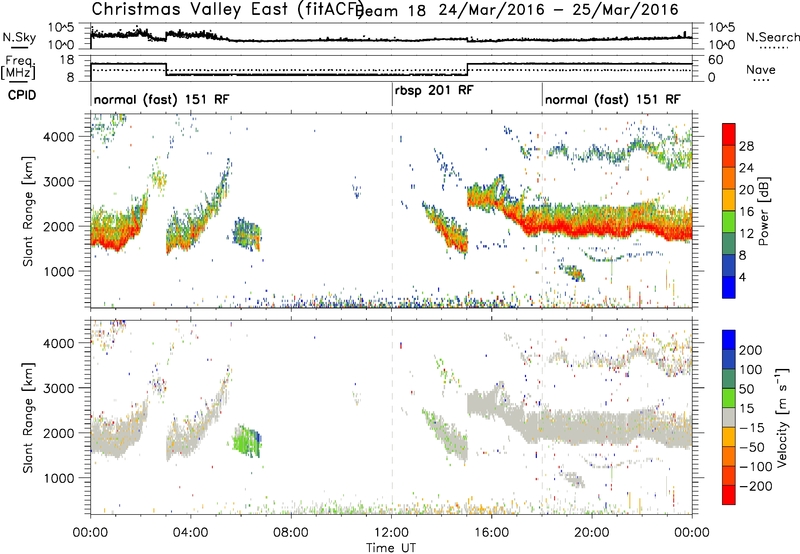
Task: Click the 'rbsp 201 RF' CPID label
Action: click(434, 90)
